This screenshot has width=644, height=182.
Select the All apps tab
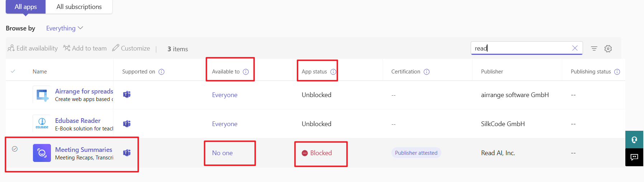tap(25, 7)
